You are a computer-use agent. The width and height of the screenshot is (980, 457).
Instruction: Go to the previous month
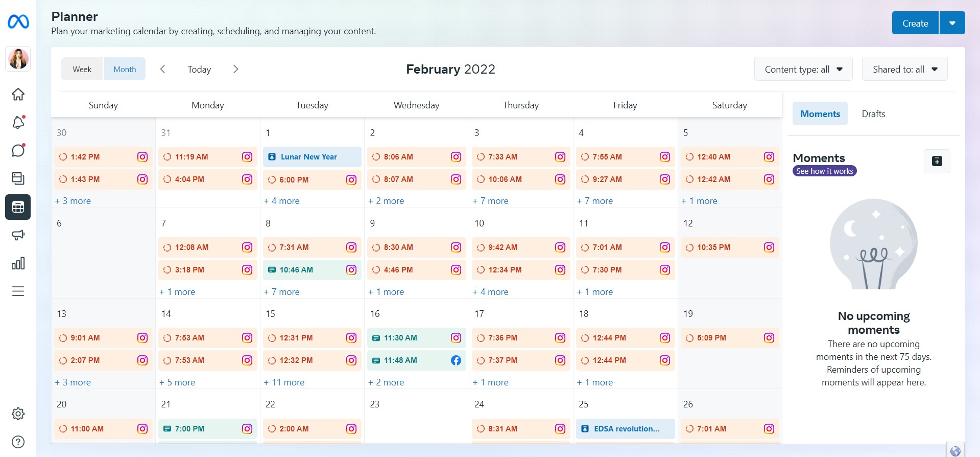(x=162, y=69)
